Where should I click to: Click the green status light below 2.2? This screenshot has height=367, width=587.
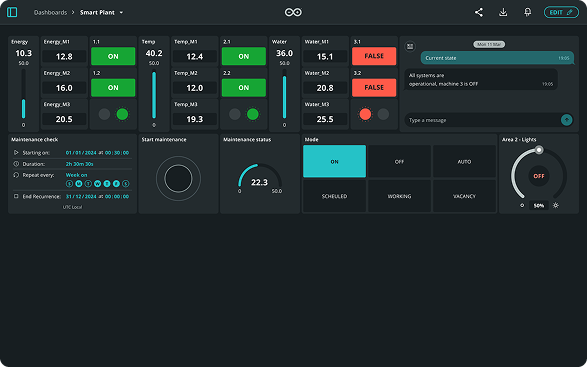point(253,114)
